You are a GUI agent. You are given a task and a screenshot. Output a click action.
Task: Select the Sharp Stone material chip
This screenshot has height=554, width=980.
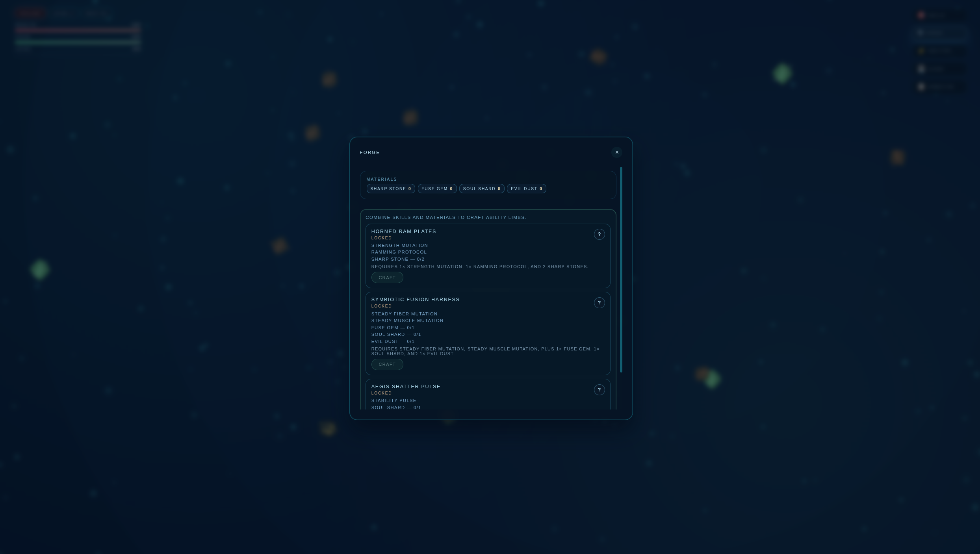[x=390, y=189]
